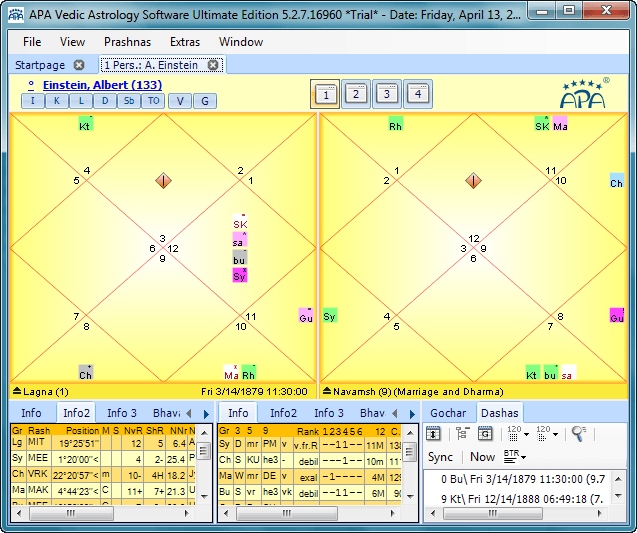Open the Prashnas menu
This screenshot has width=637, height=533.
click(127, 42)
